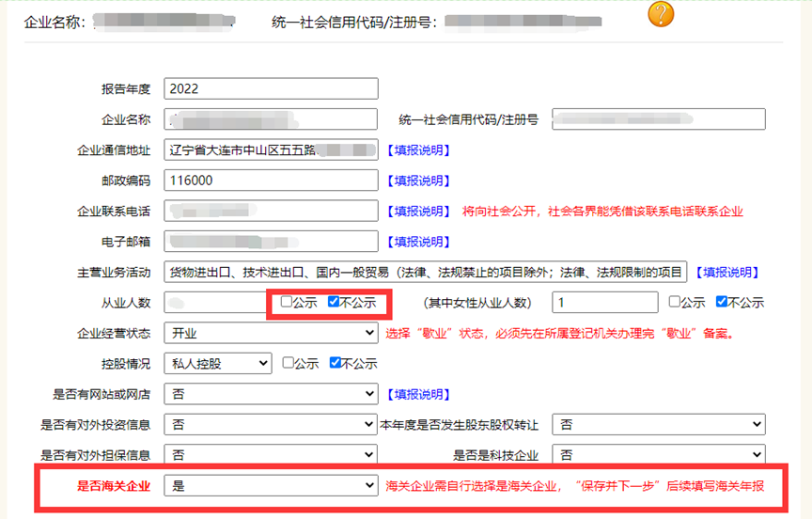Screen dimensions: 812x519
Task: Open 填报说明 link beside 企业通信地址
Action: (x=419, y=150)
